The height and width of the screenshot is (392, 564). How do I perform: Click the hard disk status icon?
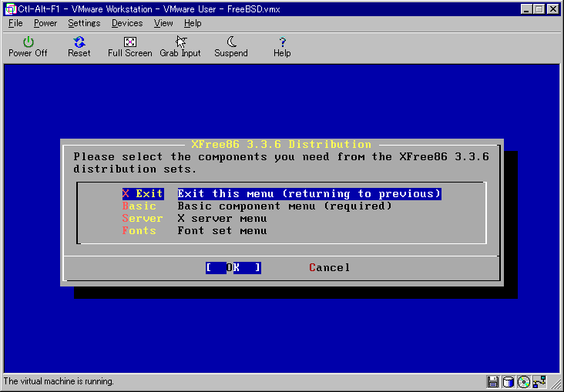[509, 382]
